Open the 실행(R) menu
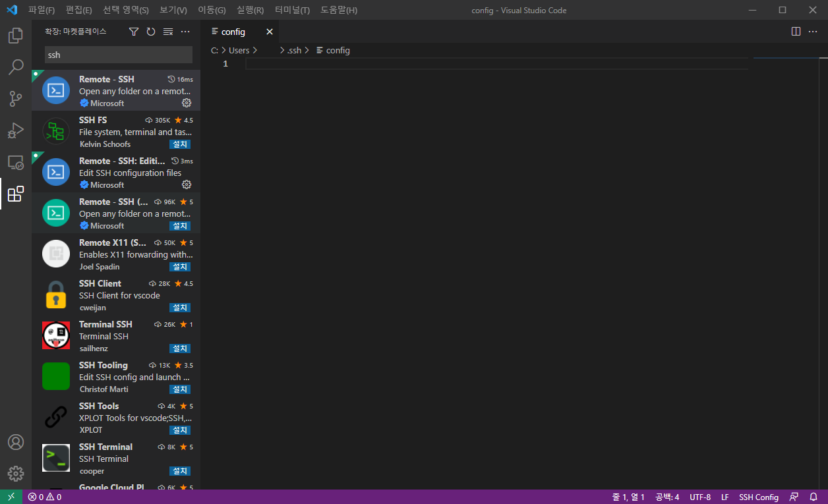Viewport: 828px width, 504px height. 251,10
